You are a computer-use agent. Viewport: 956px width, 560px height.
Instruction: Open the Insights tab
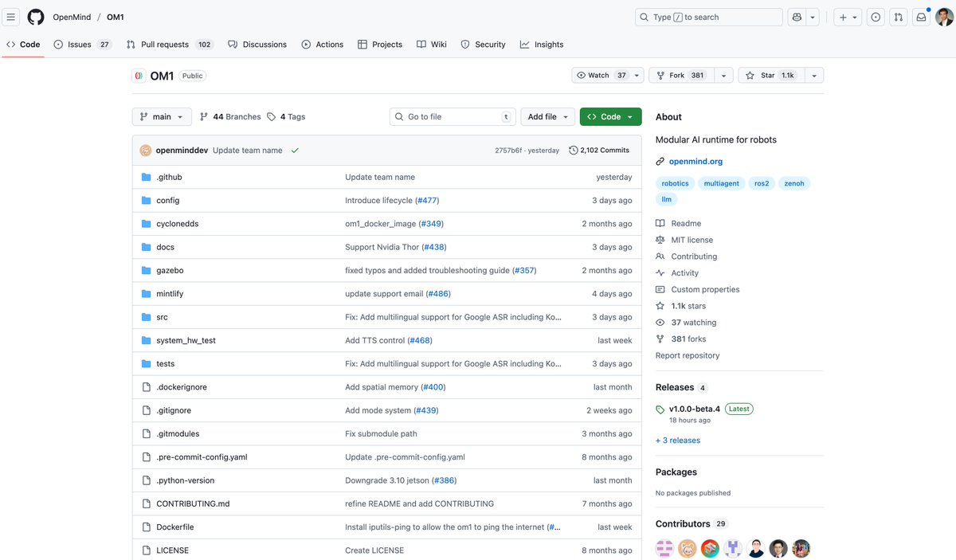coord(542,45)
